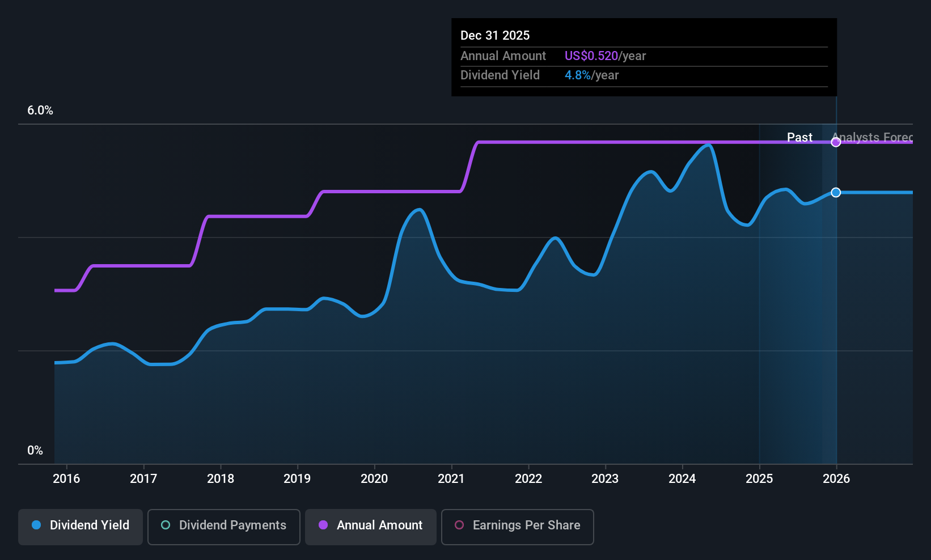Show the Earnings Per Share series

(x=517, y=527)
